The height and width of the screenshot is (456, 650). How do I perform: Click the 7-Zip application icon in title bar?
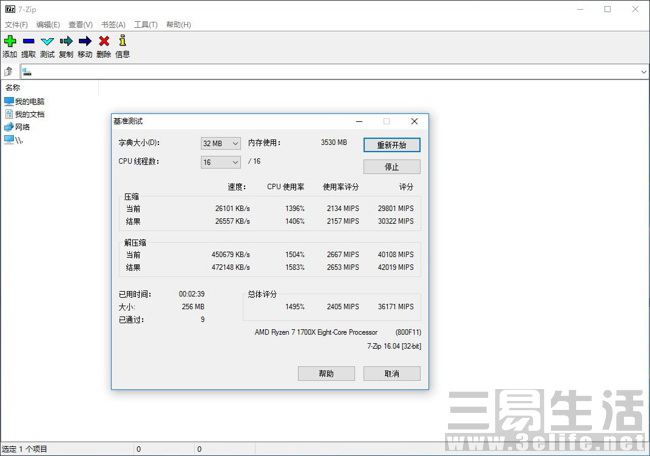tap(10, 9)
